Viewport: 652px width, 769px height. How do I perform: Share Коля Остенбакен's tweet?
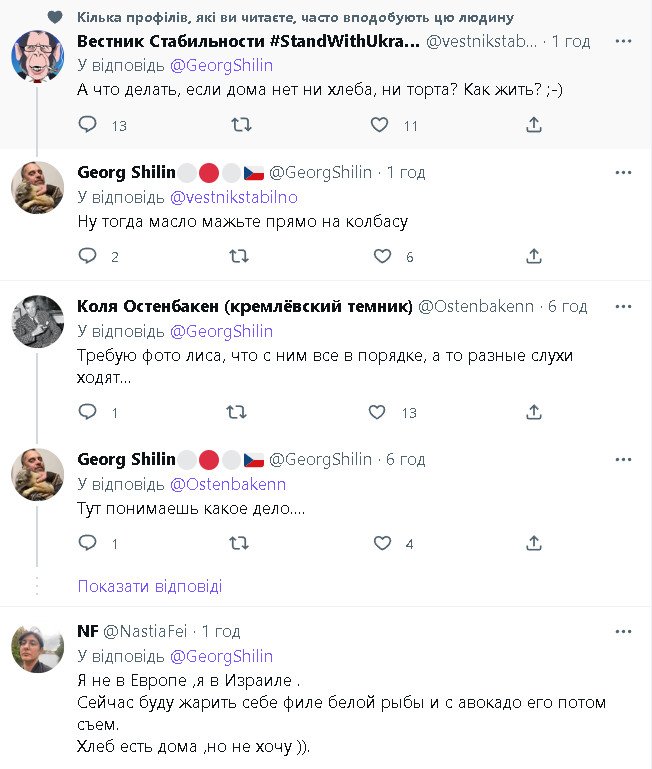(534, 412)
